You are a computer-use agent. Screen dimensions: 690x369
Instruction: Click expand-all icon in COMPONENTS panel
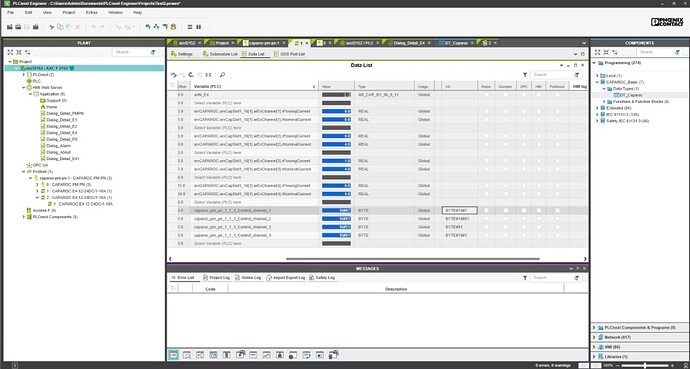click(x=597, y=52)
